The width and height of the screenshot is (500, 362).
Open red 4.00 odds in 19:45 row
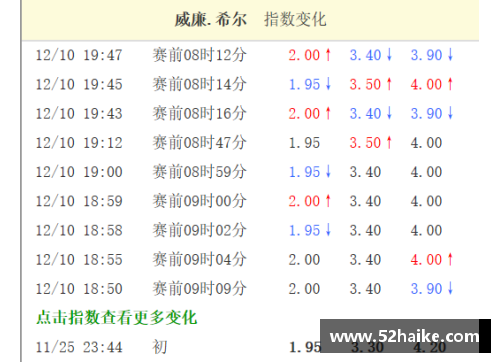coord(426,84)
